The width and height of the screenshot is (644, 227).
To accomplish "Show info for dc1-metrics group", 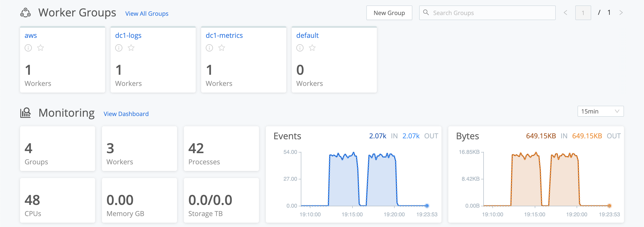I will 209,48.
